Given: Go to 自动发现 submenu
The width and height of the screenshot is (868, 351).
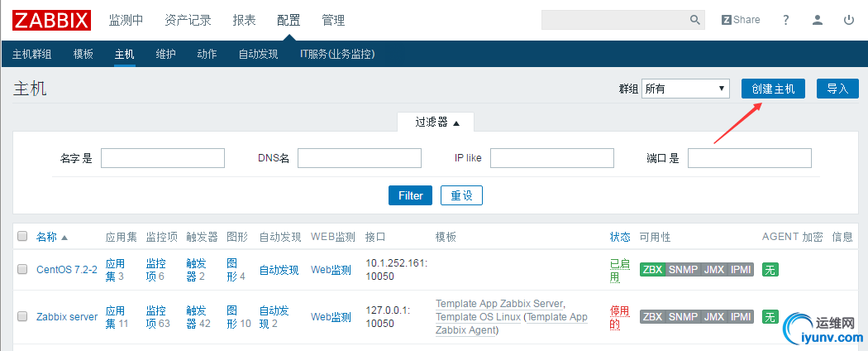Looking at the screenshot, I should tap(259, 55).
